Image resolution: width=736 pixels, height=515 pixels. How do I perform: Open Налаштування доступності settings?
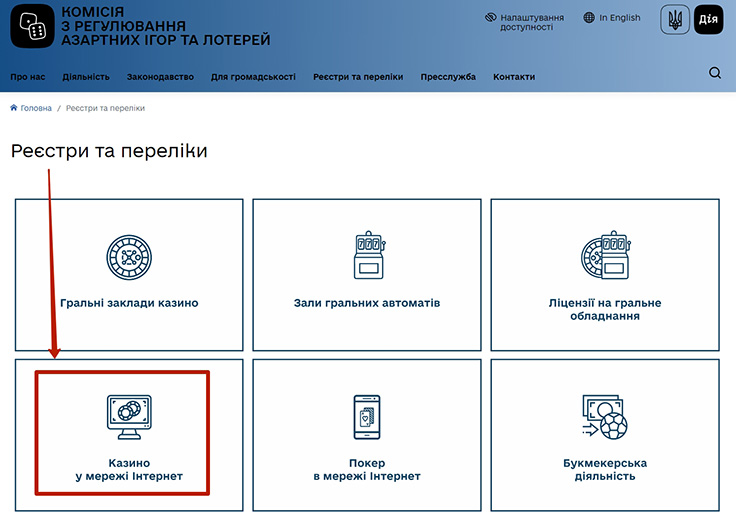point(532,22)
